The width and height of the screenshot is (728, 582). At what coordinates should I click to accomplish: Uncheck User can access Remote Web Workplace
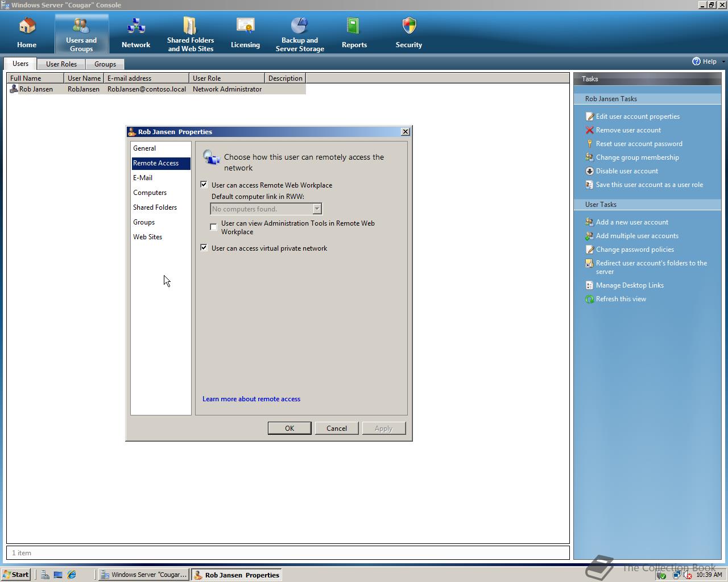(204, 185)
